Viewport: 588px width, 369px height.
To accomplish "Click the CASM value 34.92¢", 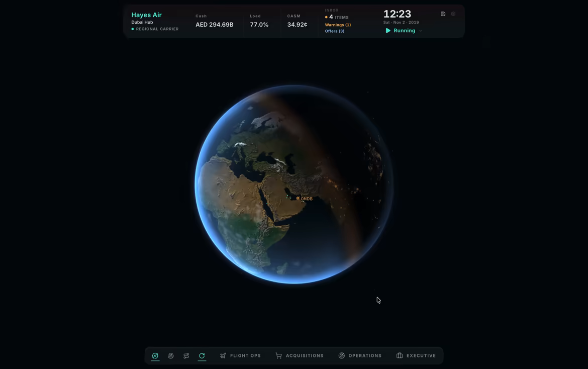I will pyautogui.click(x=298, y=24).
